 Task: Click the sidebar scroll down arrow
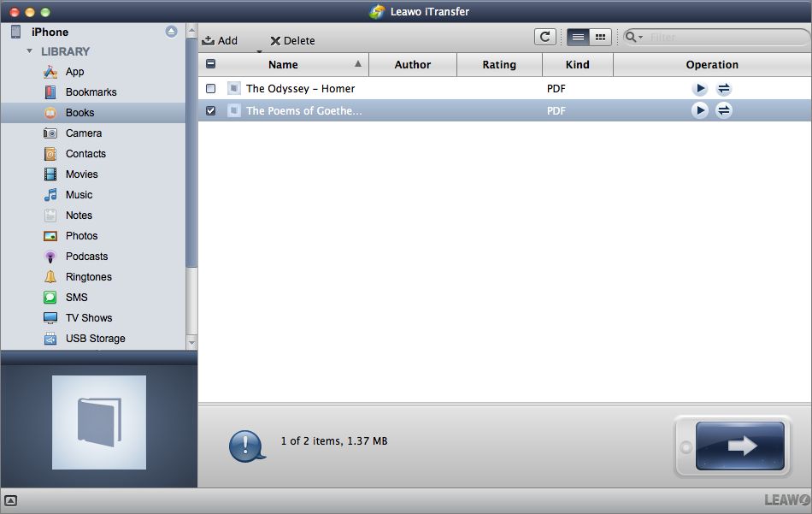point(191,342)
